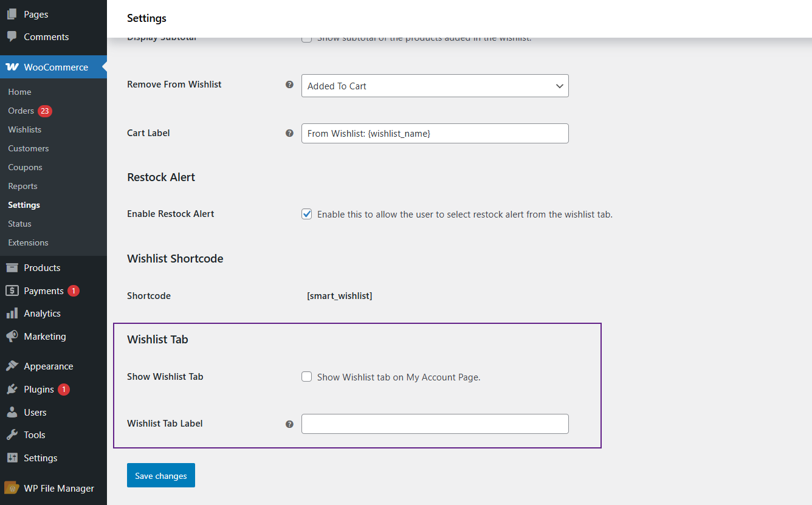Image resolution: width=812 pixels, height=505 pixels.
Task: Open the Extensions link in sidebar
Action: click(x=28, y=243)
